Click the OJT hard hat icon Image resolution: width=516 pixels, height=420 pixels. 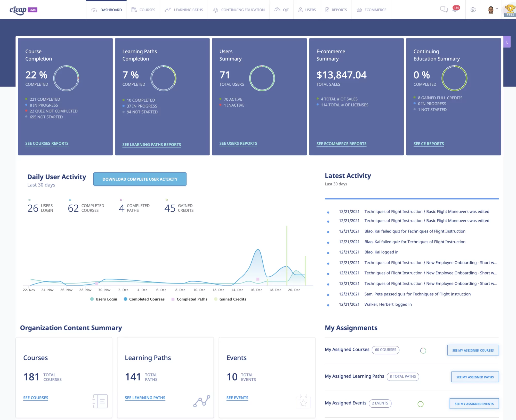point(277,10)
